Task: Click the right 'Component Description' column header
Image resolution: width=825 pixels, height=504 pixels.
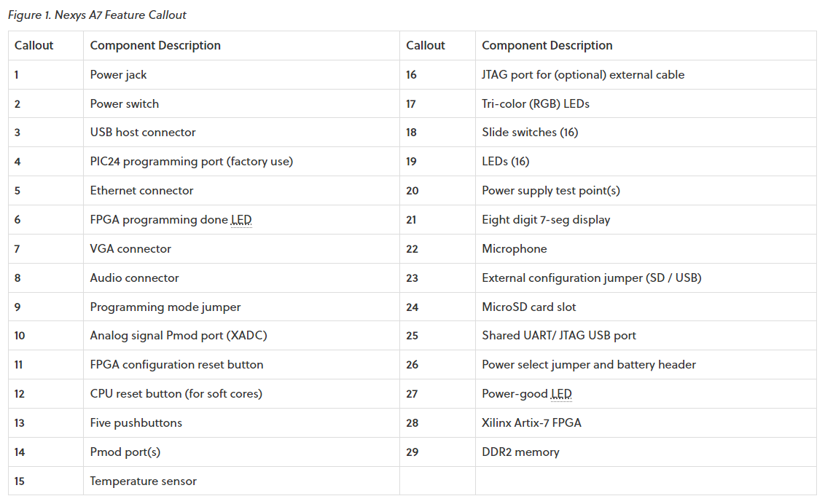Action: (x=547, y=45)
